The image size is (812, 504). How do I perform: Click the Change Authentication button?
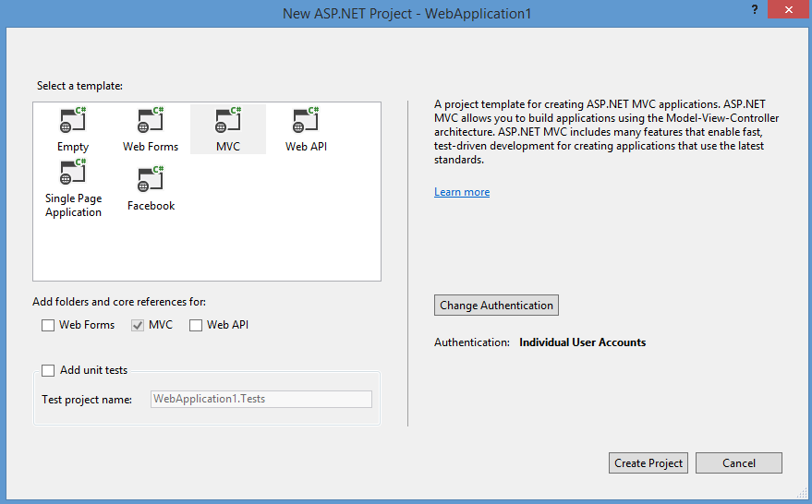coord(496,306)
